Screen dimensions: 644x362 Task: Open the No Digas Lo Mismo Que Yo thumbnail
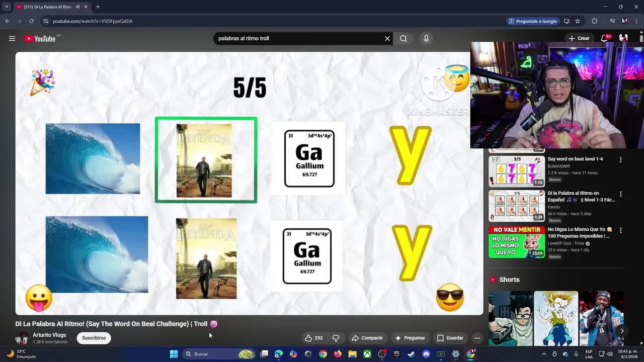tap(517, 241)
